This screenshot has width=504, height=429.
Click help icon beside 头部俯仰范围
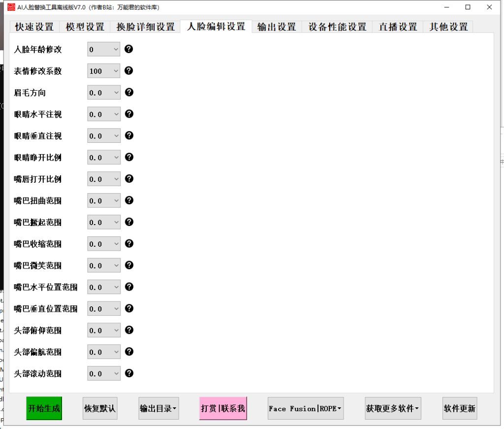(129, 330)
